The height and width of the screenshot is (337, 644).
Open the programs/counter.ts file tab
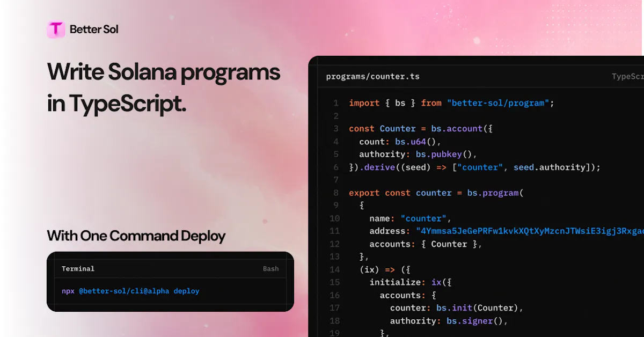point(372,76)
